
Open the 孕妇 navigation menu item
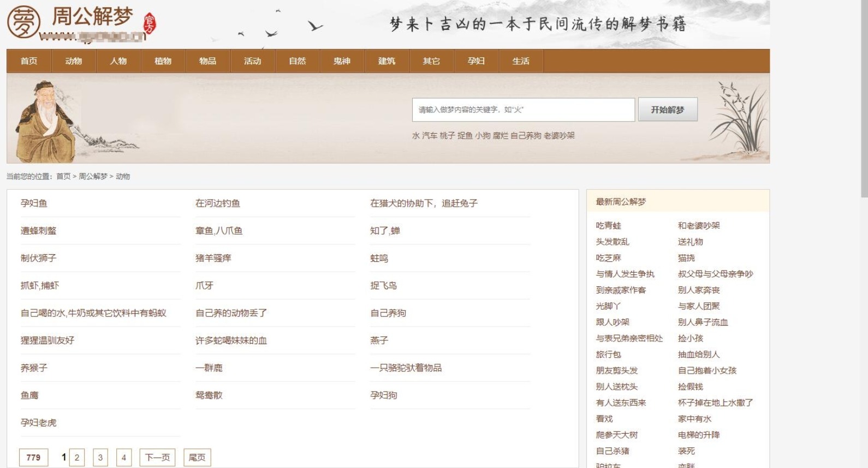pyautogui.click(x=476, y=61)
